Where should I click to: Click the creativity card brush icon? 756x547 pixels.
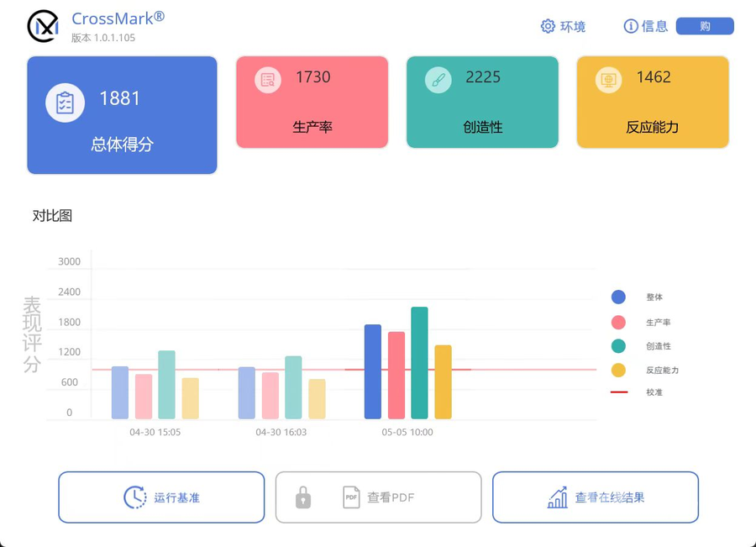(x=438, y=80)
